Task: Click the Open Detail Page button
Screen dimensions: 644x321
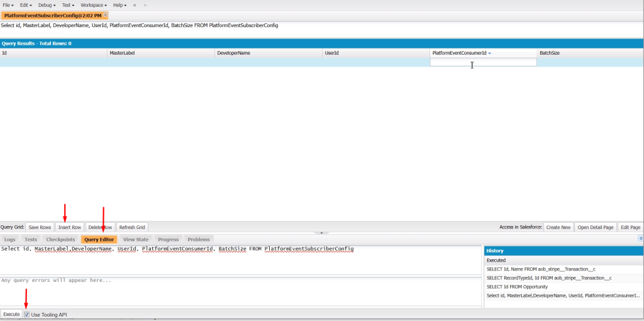Action: click(x=596, y=227)
